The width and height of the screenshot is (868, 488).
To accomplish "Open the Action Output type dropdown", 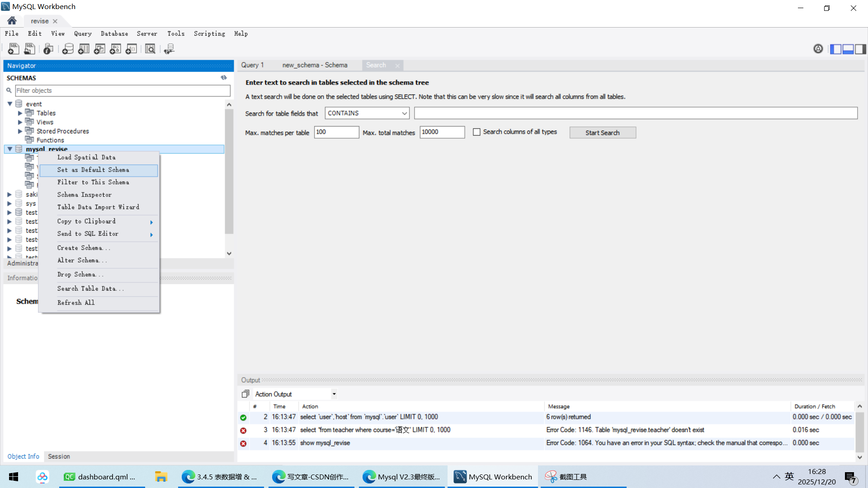I will click(x=334, y=394).
